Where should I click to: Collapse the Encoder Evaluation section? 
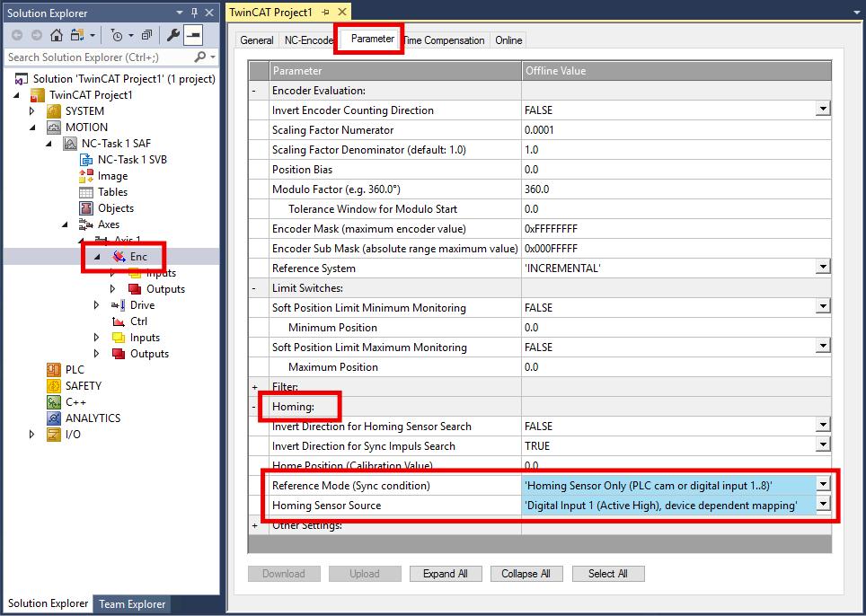254,91
